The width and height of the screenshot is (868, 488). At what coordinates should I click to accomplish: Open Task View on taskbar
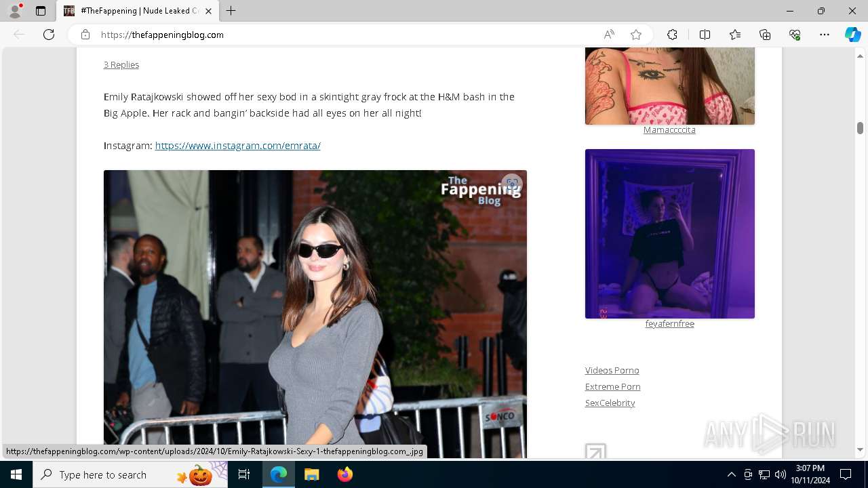pos(244,474)
